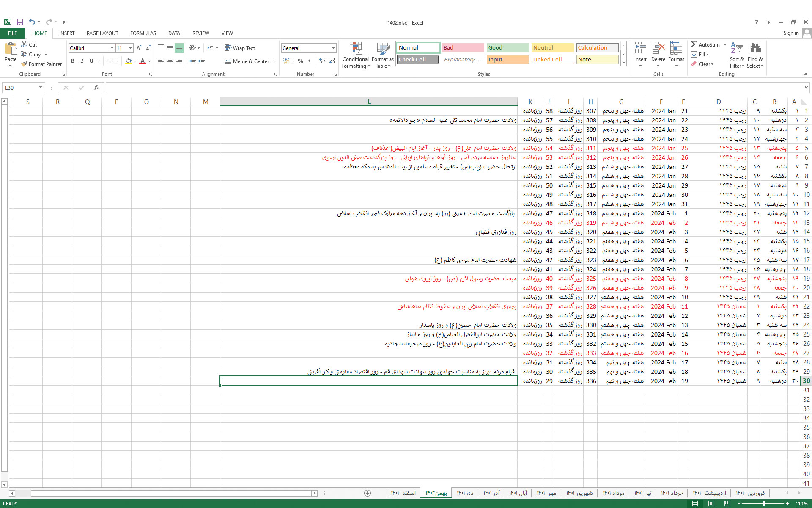Open the font size dropdown
Viewport: 812px width, 508px height.
pos(130,48)
